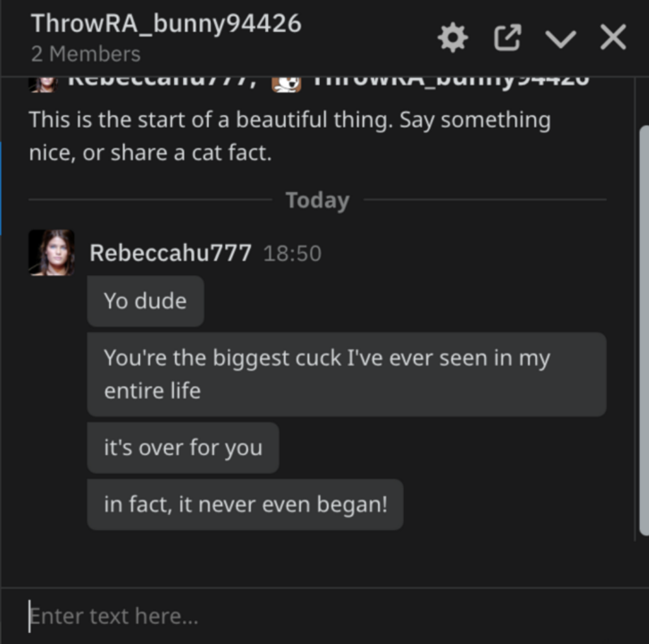Collapse chat with the down chevron
Viewport: 649px width, 644px height.
pos(561,39)
